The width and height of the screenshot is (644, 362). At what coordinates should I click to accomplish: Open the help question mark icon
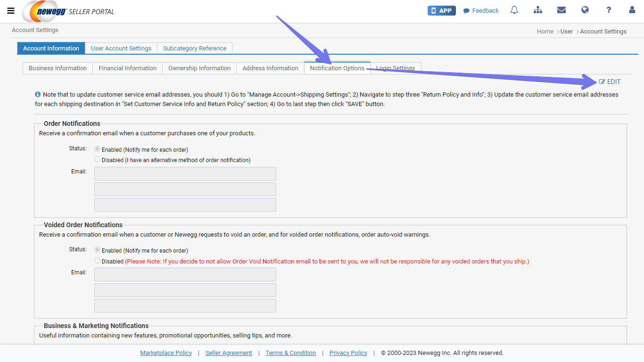(609, 10)
